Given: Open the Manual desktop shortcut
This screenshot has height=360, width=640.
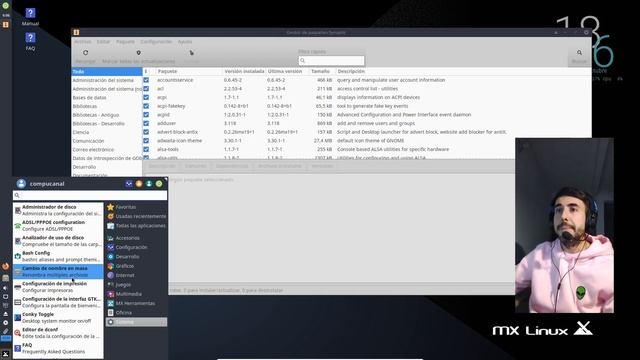Looking at the screenshot, I should [30, 17].
